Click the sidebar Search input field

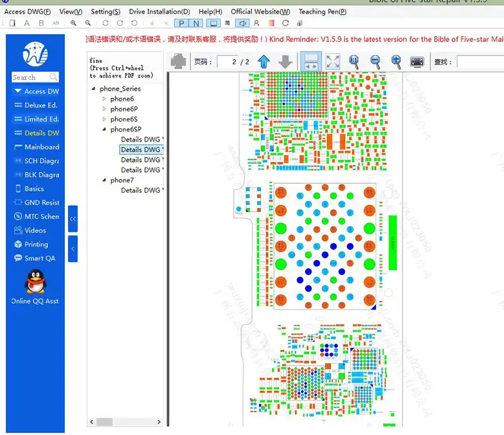click(30, 77)
